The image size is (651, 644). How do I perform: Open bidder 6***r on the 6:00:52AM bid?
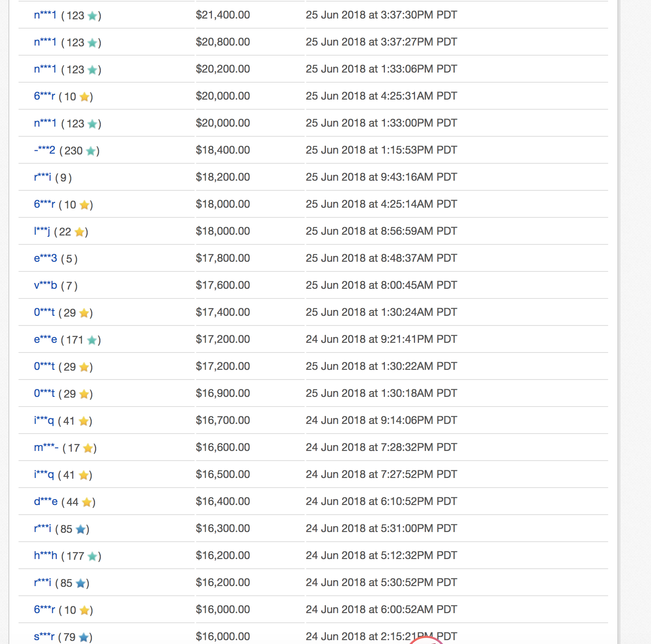pyautogui.click(x=44, y=610)
